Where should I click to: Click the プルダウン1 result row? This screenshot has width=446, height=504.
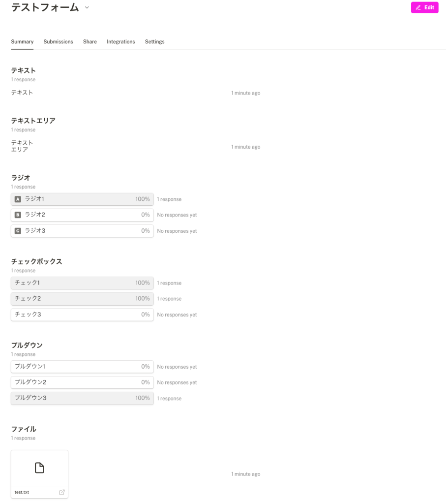[82, 367]
